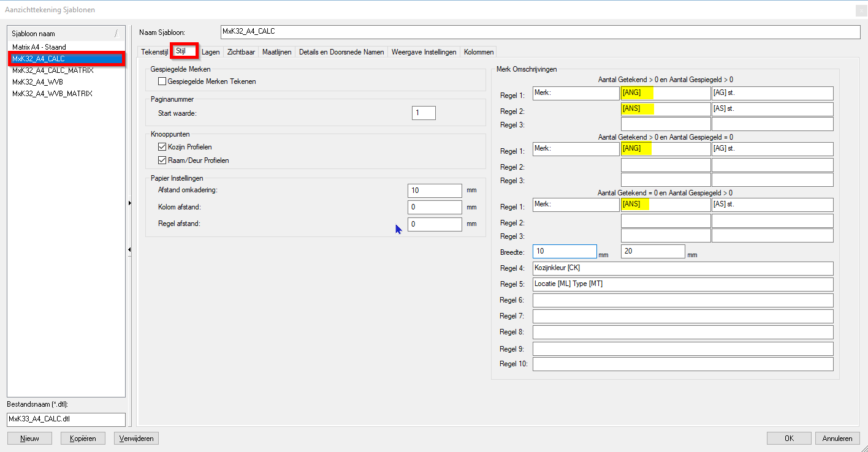Viewport: 868px width, 452px height.
Task: Switch to Weergave Instellingen tab
Action: (x=424, y=52)
